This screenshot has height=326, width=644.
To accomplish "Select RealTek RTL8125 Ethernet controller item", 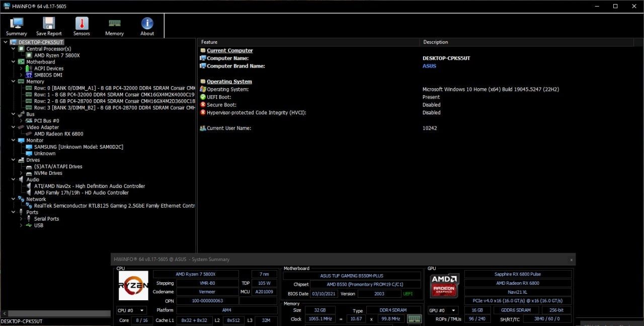I will (x=115, y=206).
